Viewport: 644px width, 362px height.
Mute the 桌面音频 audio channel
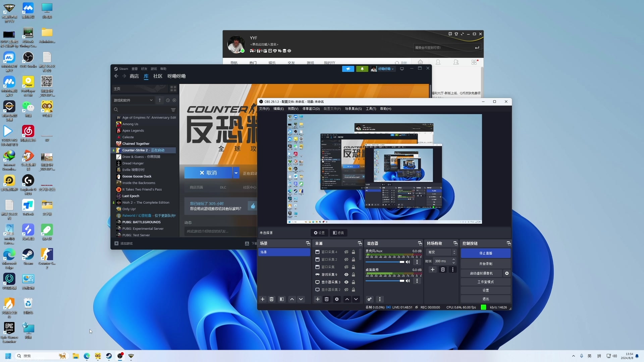(408, 281)
